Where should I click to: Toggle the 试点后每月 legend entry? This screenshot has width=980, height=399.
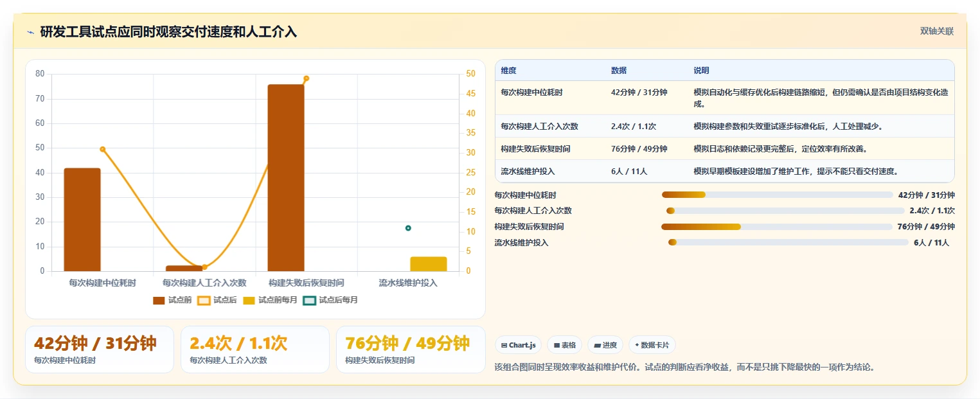330,300
